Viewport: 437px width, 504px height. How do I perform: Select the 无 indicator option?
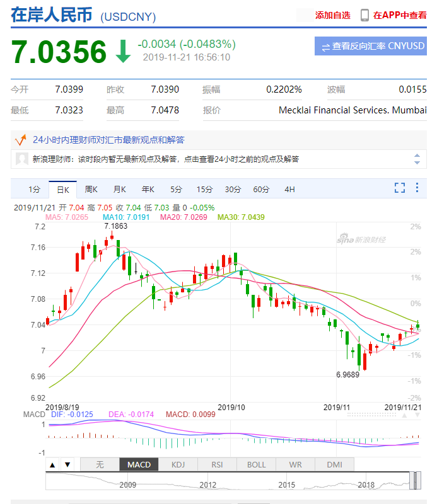[100, 465]
